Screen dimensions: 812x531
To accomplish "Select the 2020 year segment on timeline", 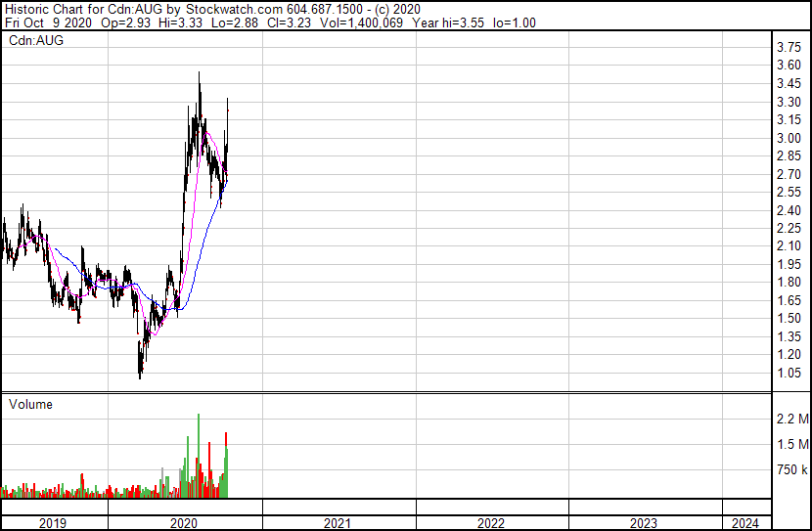I will 184,523.
